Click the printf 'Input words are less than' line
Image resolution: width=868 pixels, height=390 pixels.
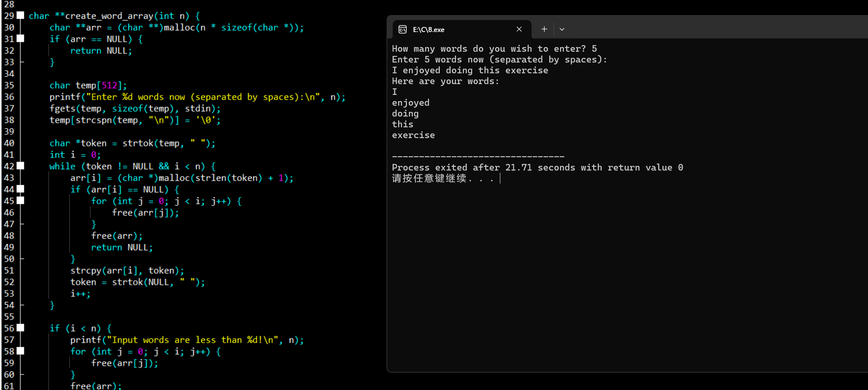pos(187,340)
